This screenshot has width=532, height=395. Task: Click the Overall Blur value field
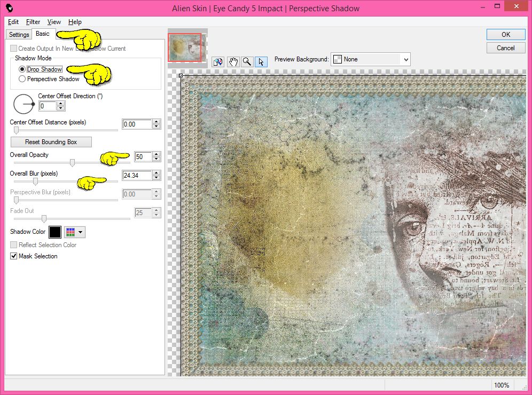pos(137,175)
